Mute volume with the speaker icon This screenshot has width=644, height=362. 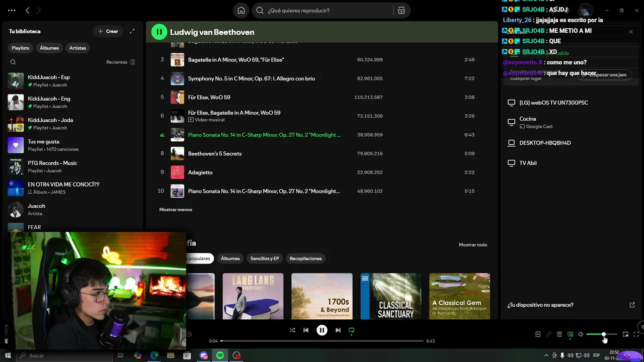(x=581, y=334)
